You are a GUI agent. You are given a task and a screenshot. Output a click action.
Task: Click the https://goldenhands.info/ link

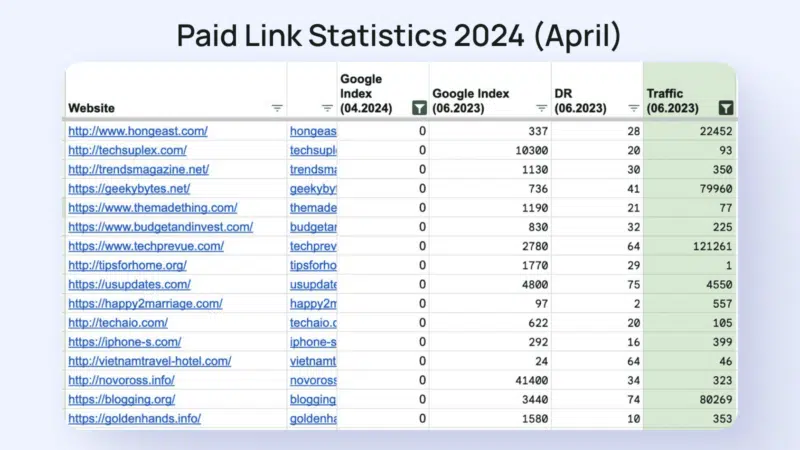tap(135, 418)
